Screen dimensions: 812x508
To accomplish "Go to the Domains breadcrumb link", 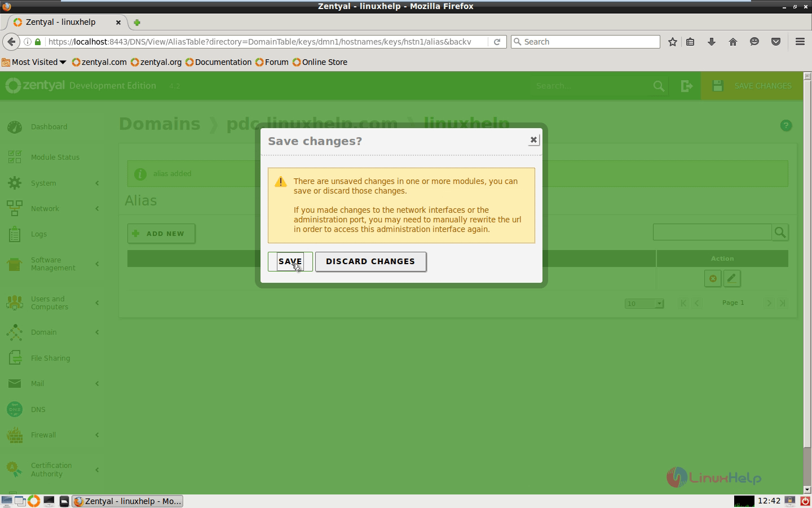I will [x=160, y=124].
